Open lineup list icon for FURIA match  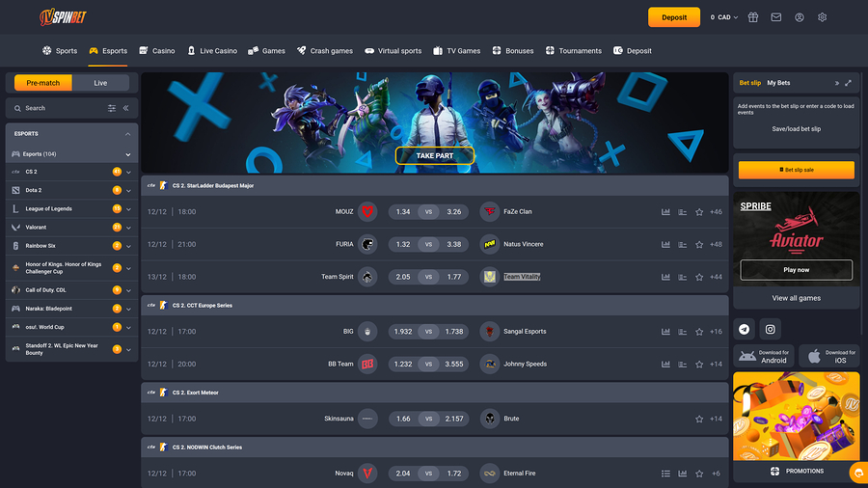click(683, 245)
